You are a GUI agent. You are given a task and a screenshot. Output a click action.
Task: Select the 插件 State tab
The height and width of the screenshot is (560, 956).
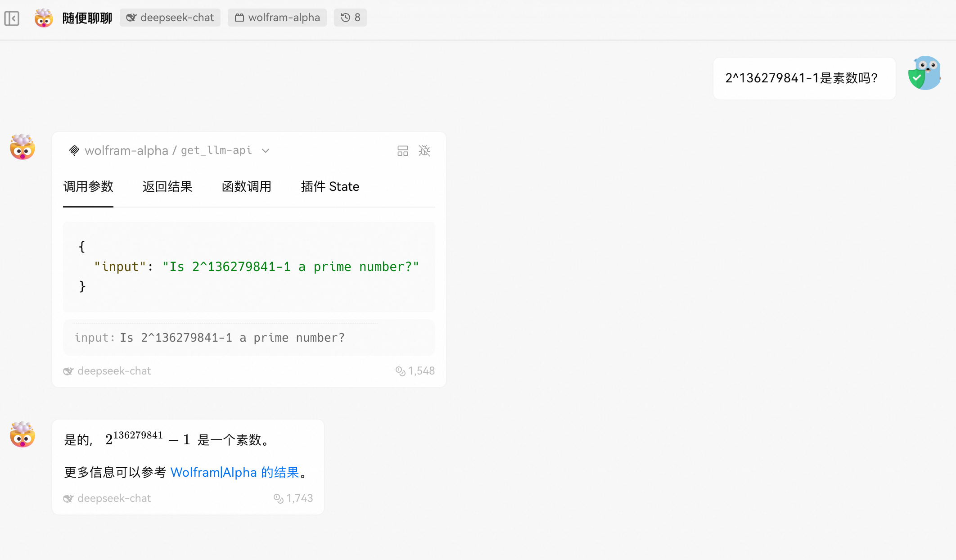click(330, 186)
